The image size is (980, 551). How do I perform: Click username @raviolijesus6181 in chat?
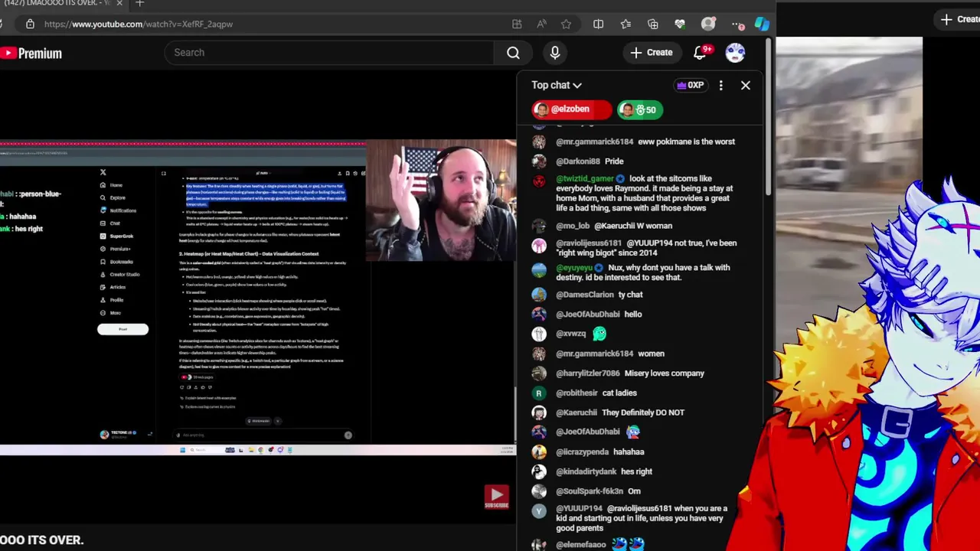coord(589,243)
